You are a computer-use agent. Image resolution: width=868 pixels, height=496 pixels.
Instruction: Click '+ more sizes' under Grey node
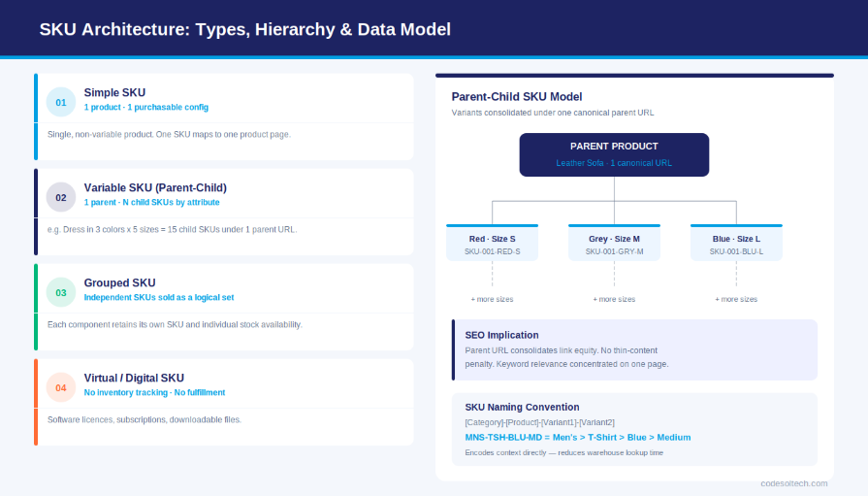point(614,299)
